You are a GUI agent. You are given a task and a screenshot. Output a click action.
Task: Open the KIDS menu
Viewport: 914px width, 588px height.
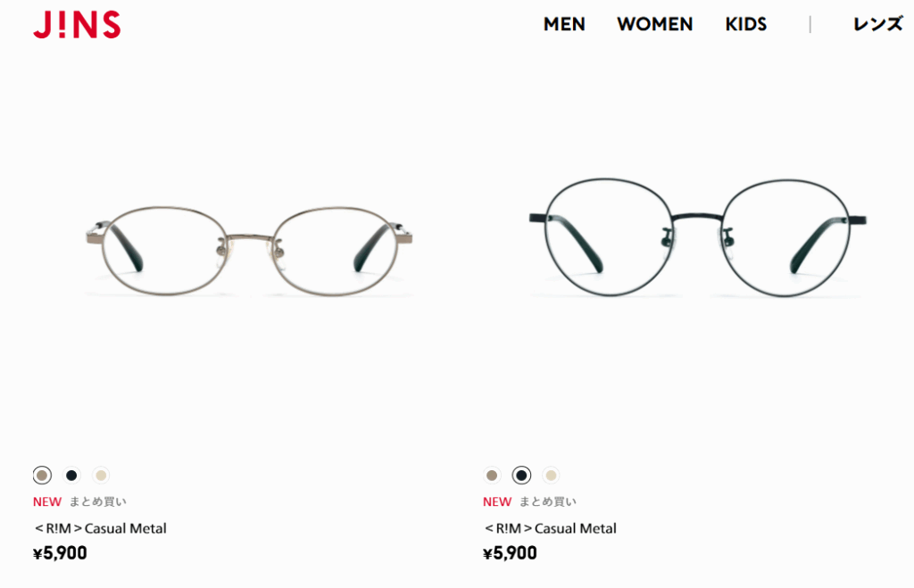pos(745,24)
